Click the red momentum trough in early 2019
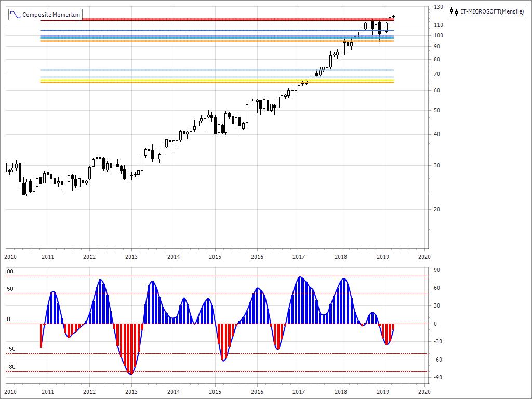The width and height of the screenshot is (532, 399). click(387, 334)
